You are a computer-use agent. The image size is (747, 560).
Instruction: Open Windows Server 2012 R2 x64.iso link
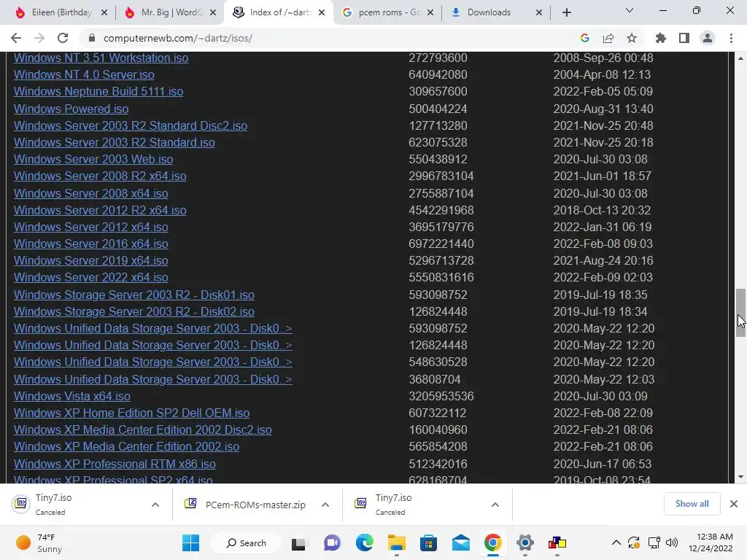[100, 210]
